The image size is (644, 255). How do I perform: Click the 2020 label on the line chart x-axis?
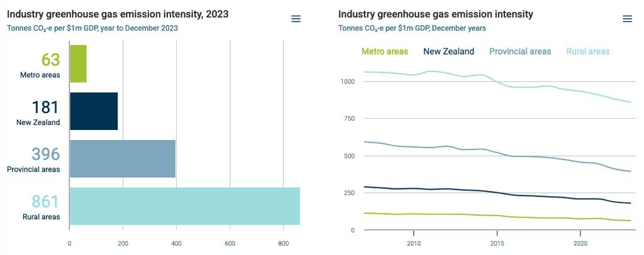pos(580,243)
